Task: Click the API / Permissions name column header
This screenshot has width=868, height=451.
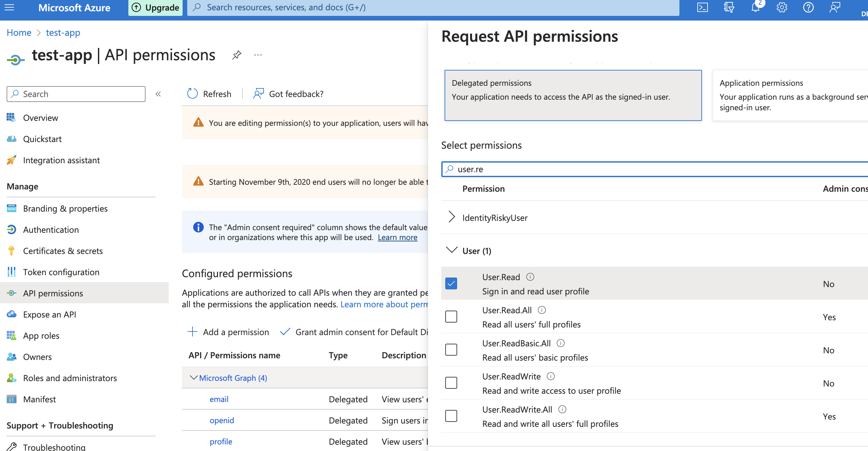Action: click(235, 355)
